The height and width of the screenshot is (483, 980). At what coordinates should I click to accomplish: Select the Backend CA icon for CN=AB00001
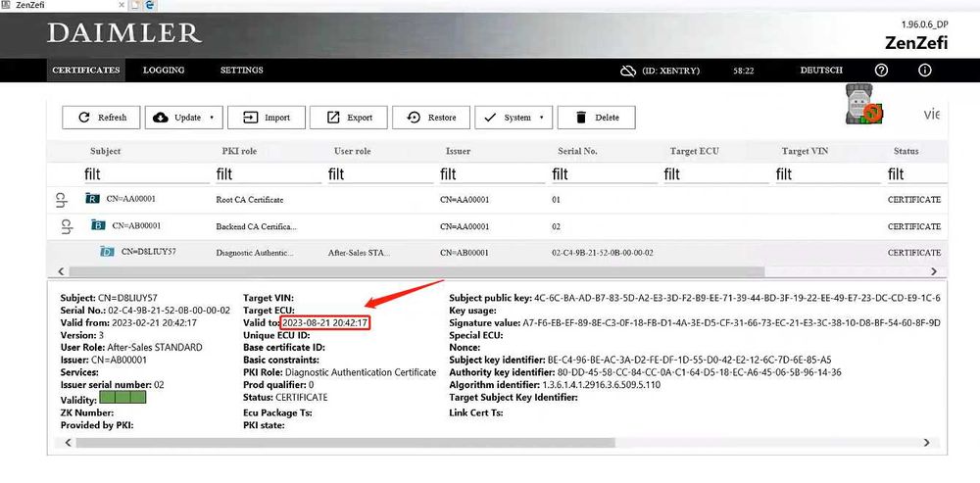click(98, 225)
